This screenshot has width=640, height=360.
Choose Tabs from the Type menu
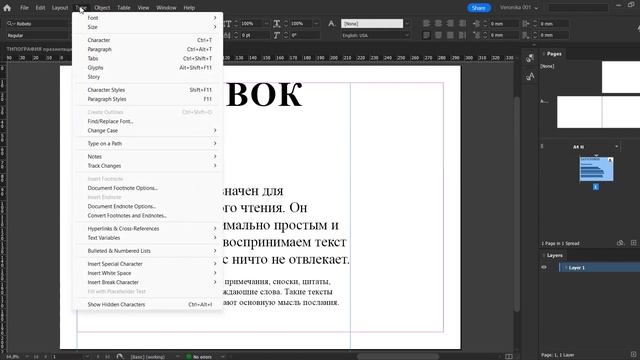pos(148,58)
